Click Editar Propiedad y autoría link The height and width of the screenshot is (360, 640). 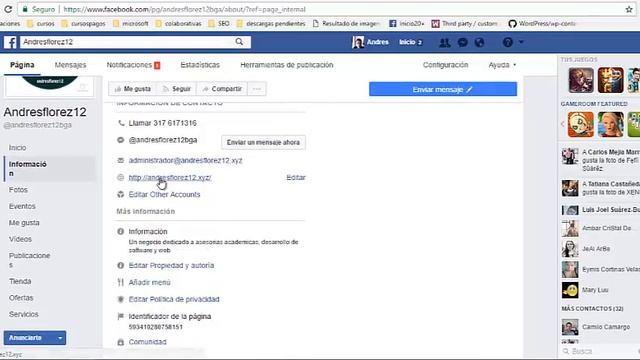click(x=171, y=265)
